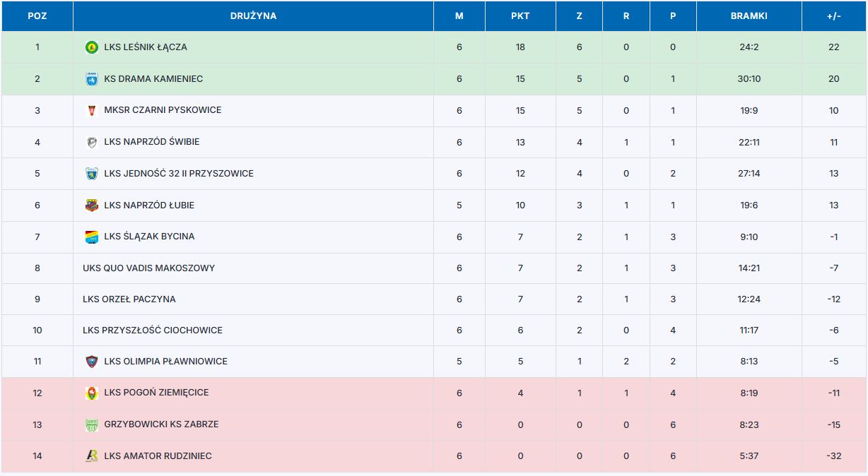868x476 pixels.
Task: Click the LKS Olimpia Pławniowice club logo
Action: (x=91, y=362)
